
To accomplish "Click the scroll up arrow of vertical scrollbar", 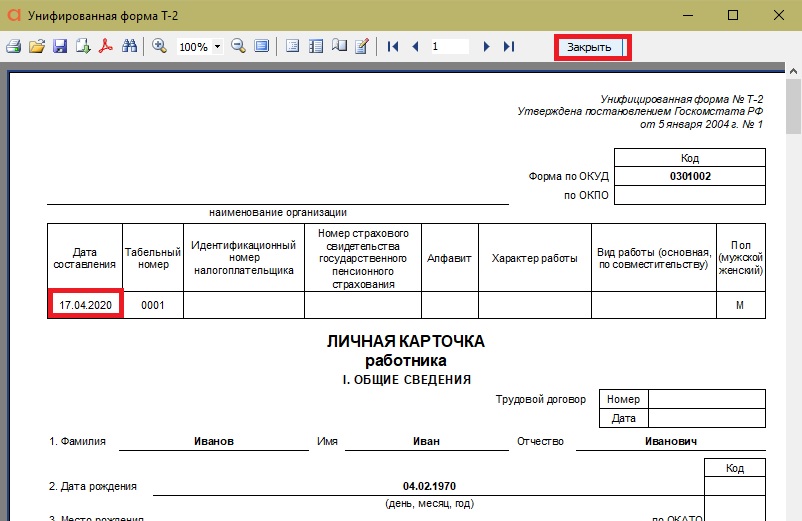I will [793, 71].
